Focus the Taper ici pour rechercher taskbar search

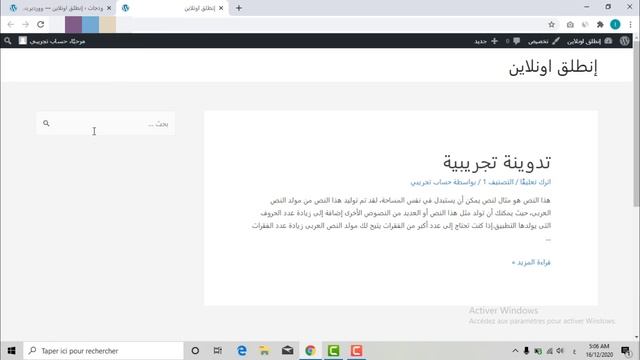point(103,351)
